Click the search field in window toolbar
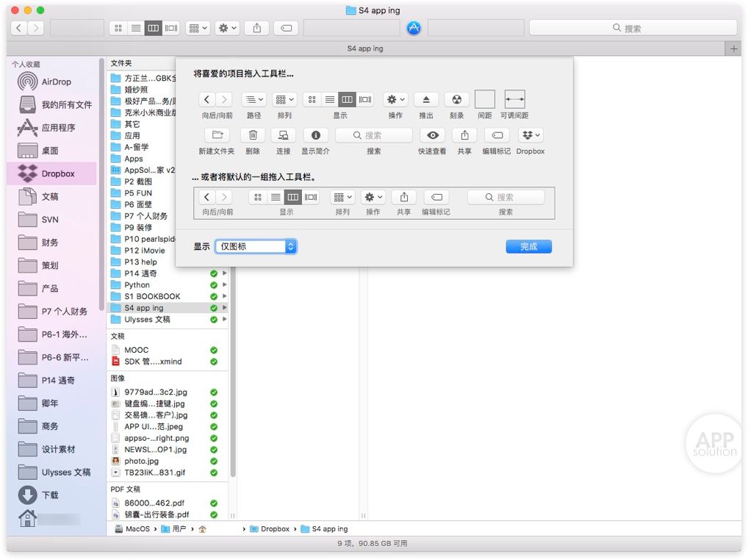 pos(633,28)
